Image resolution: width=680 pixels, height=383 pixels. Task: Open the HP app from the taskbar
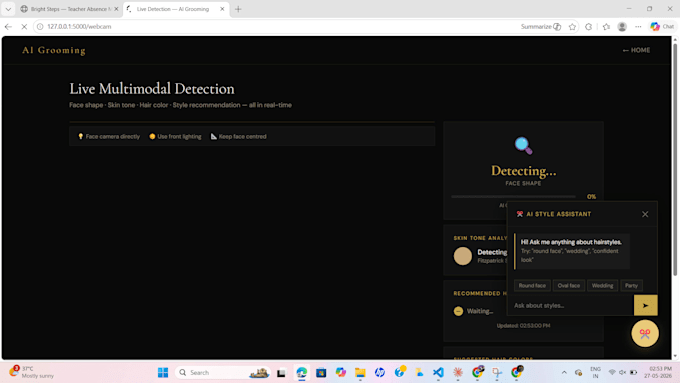(379, 372)
